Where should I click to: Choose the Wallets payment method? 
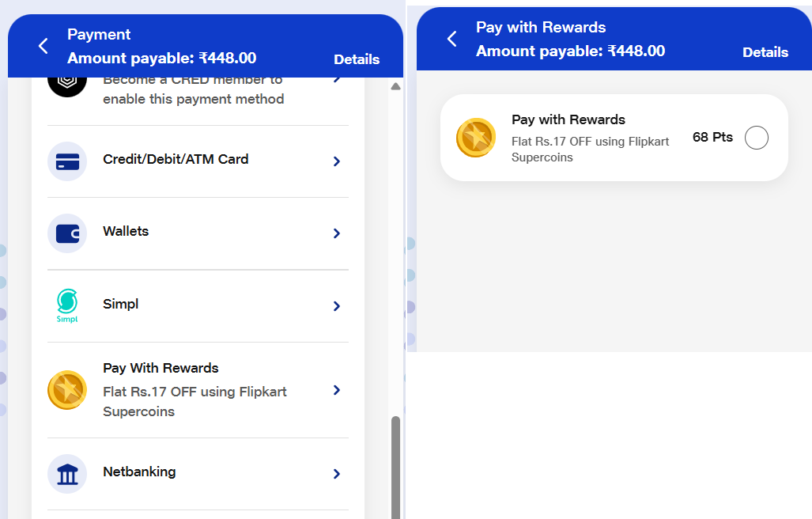pyautogui.click(x=126, y=232)
